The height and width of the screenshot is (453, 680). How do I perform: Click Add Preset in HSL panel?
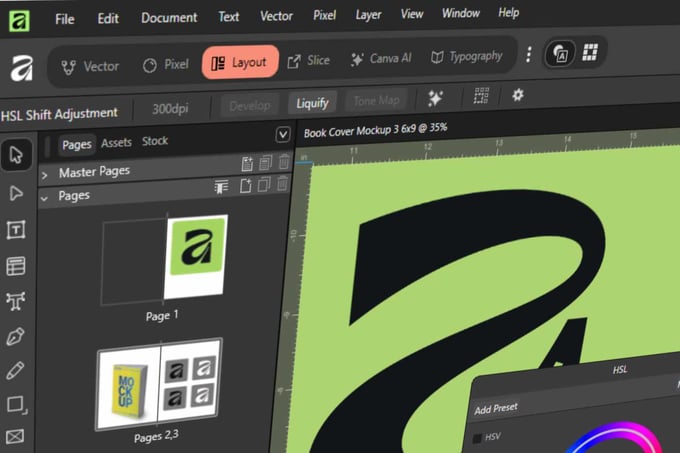(496, 408)
